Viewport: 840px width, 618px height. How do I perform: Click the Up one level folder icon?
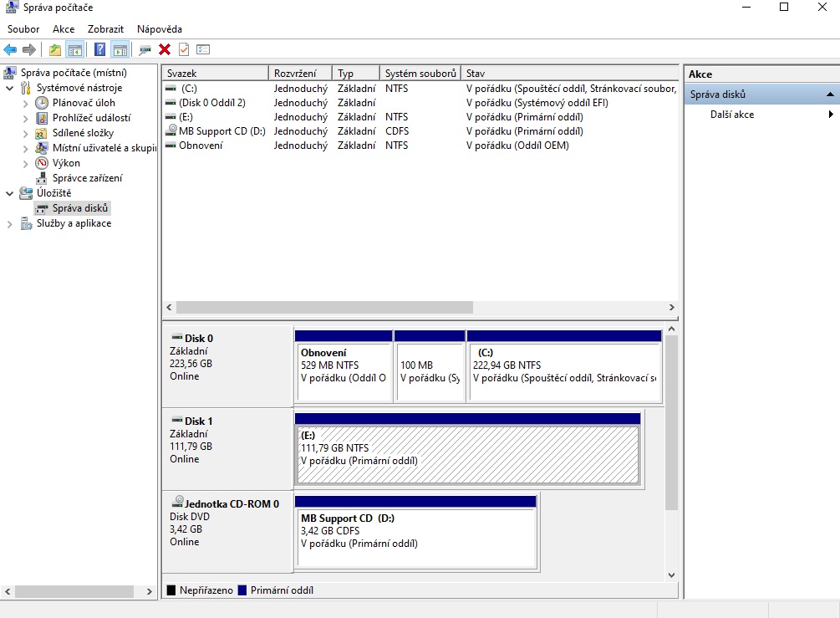55,49
